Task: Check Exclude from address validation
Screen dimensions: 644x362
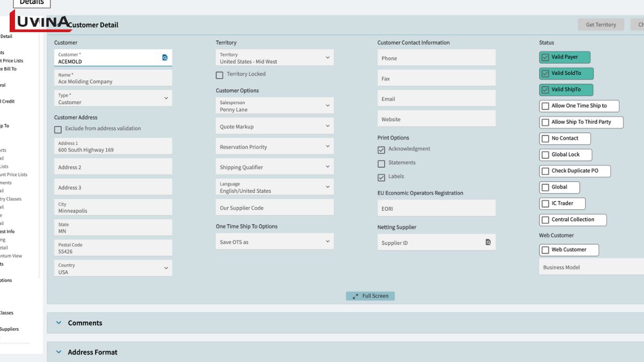Action: [58, 129]
